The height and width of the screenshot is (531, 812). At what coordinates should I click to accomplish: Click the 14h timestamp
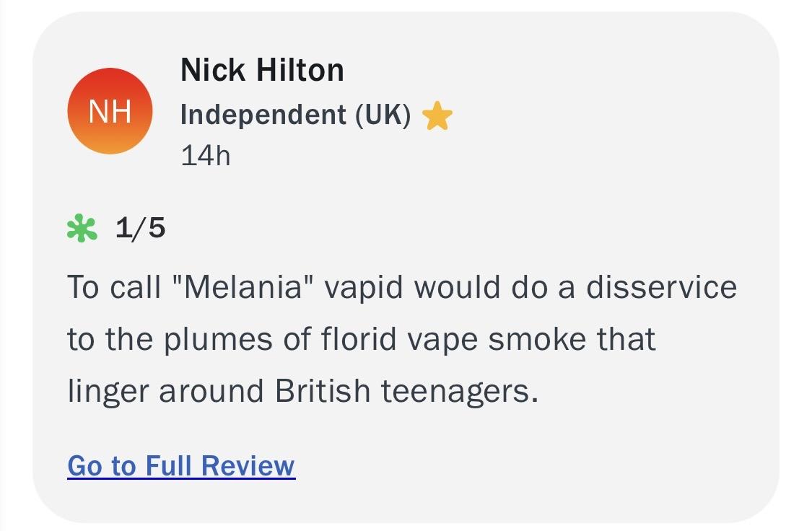point(205,155)
